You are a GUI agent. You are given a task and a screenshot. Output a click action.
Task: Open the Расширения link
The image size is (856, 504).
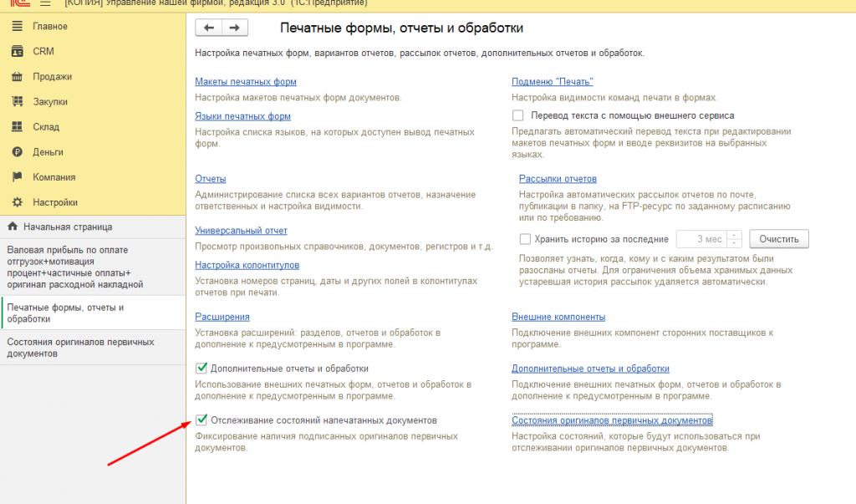222,317
